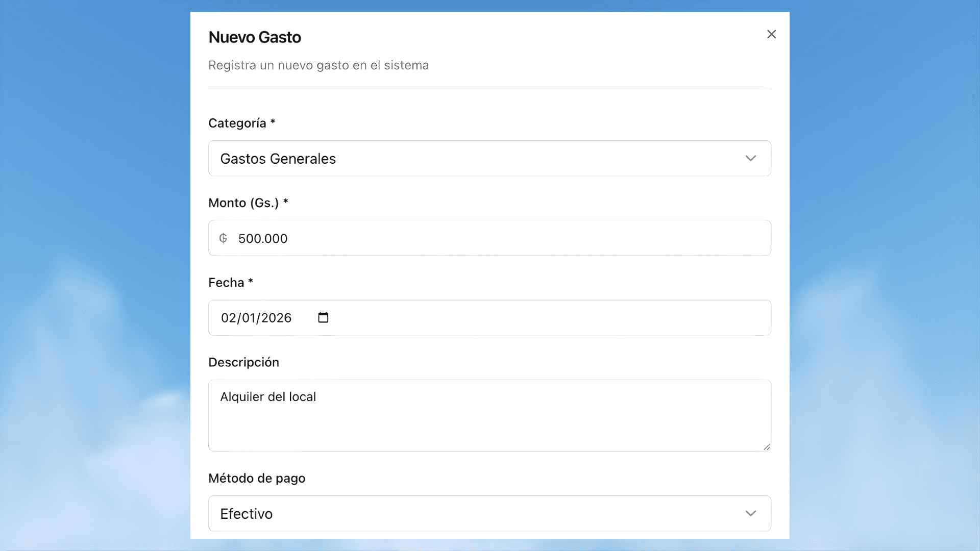Click the Descripción textarea resize handle
This screenshot has width=980, height=551.
tap(767, 447)
